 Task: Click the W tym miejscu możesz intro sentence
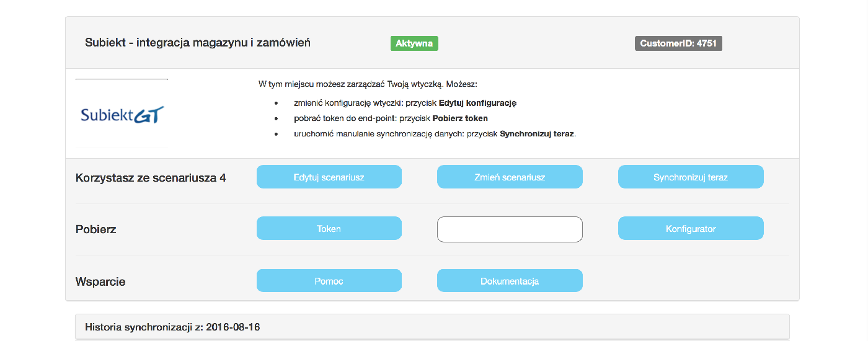[368, 84]
